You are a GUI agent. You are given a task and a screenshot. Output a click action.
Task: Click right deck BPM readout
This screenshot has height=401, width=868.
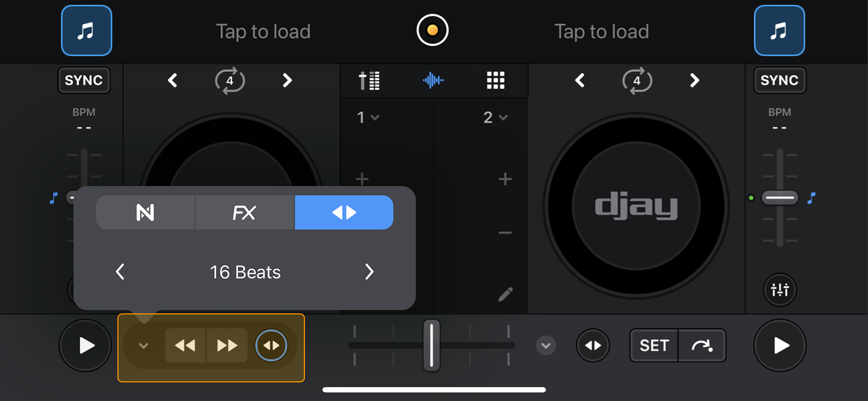[x=779, y=120]
